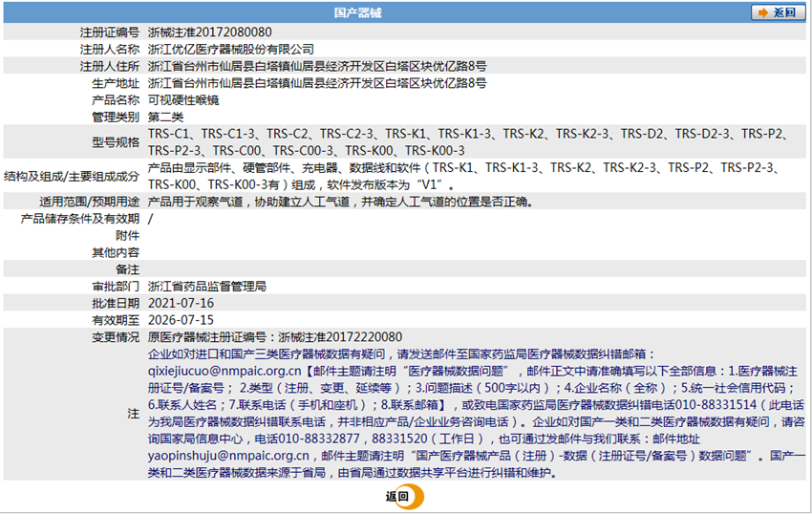812x514 pixels.
Task: Select registration number 浙械注准20172080080
Action: [210, 32]
